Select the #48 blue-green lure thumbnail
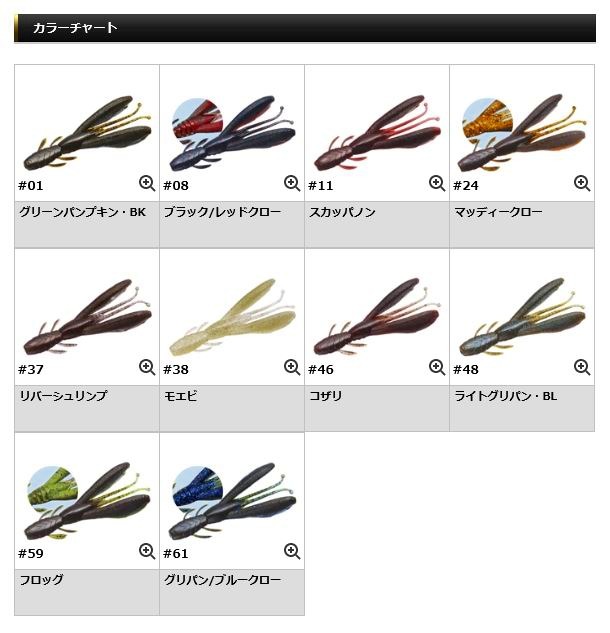This screenshot has height=633, width=610. (x=522, y=316)
